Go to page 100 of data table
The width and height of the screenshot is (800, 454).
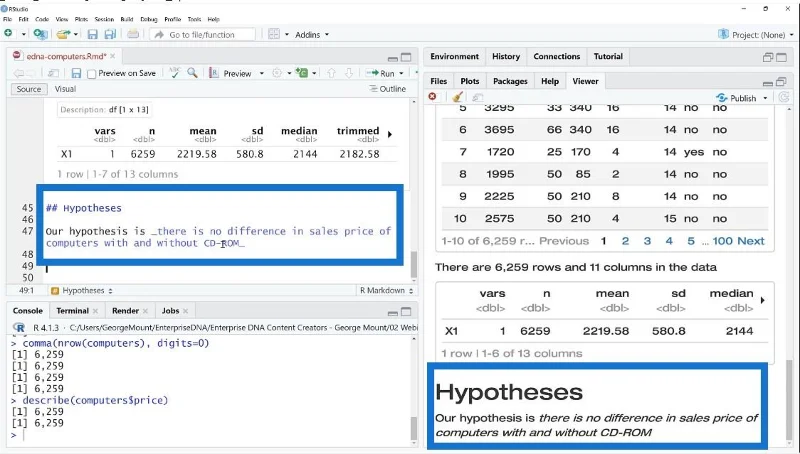722,241
